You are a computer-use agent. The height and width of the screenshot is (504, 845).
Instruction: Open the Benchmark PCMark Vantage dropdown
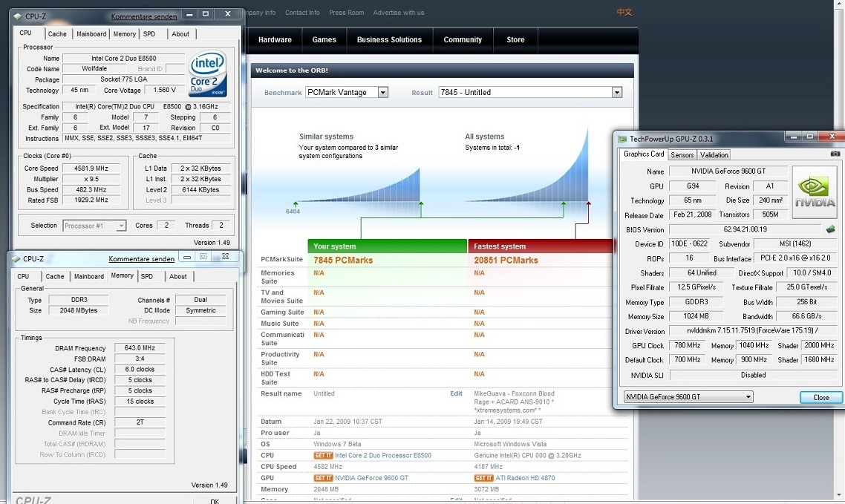click(382, 93)
